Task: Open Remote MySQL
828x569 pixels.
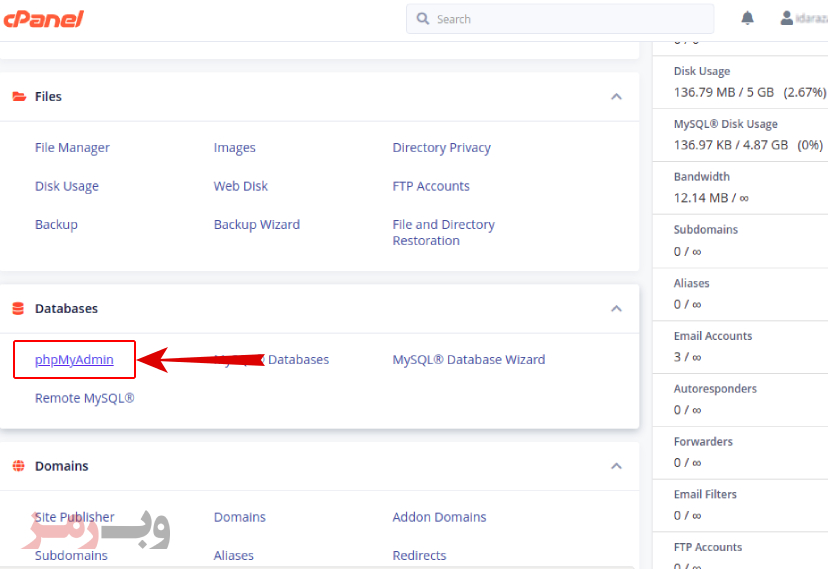Action: point(84,399)
